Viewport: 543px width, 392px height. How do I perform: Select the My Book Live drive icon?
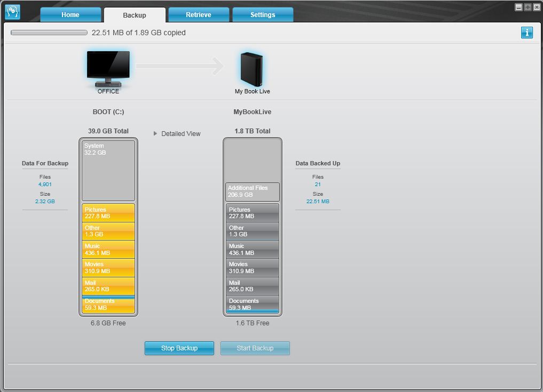pyautogui.click(x=252, y=69)
